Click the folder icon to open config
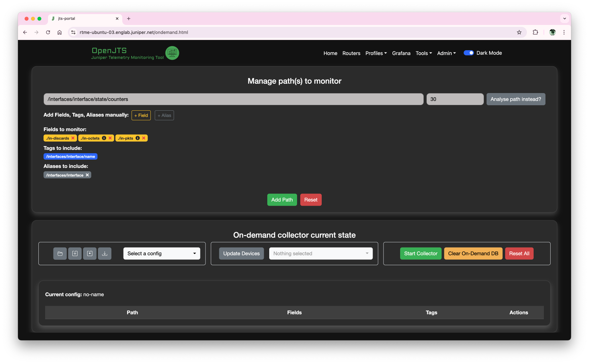Image resolution: width=589 pixels, height=364 pixels. pyautogui.click(x=60, y=254)
